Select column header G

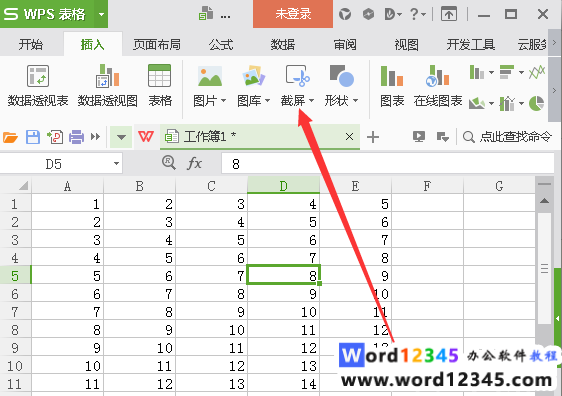click(x=499, y=186)
